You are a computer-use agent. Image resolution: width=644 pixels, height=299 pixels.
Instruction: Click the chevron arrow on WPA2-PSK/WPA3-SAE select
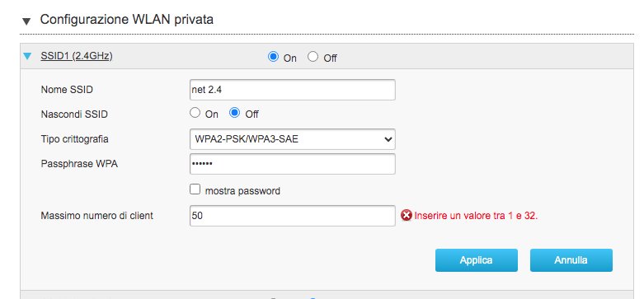(388, 139)
